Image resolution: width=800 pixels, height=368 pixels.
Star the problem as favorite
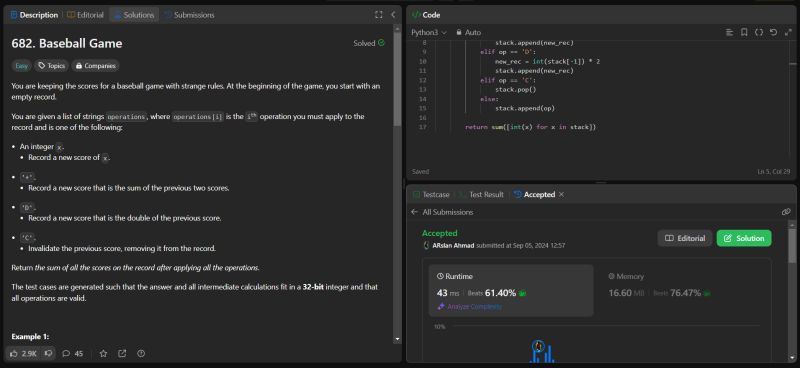coord(103,353)
